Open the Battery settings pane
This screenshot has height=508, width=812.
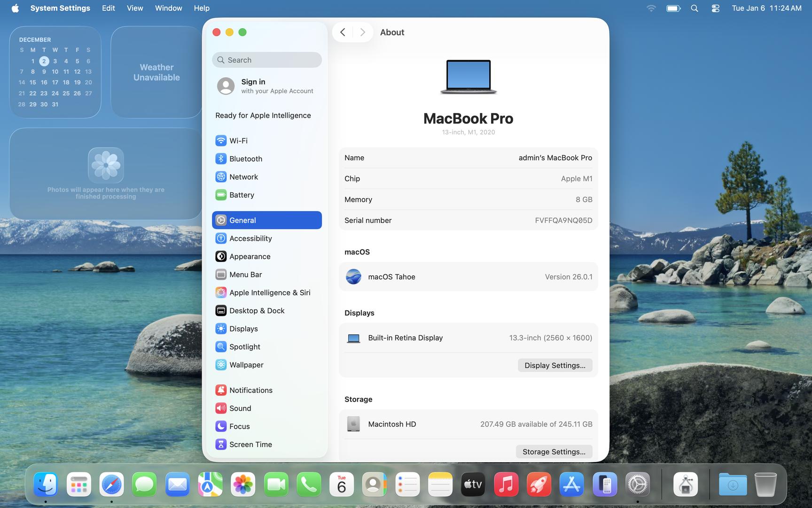[x=242, y=195]
